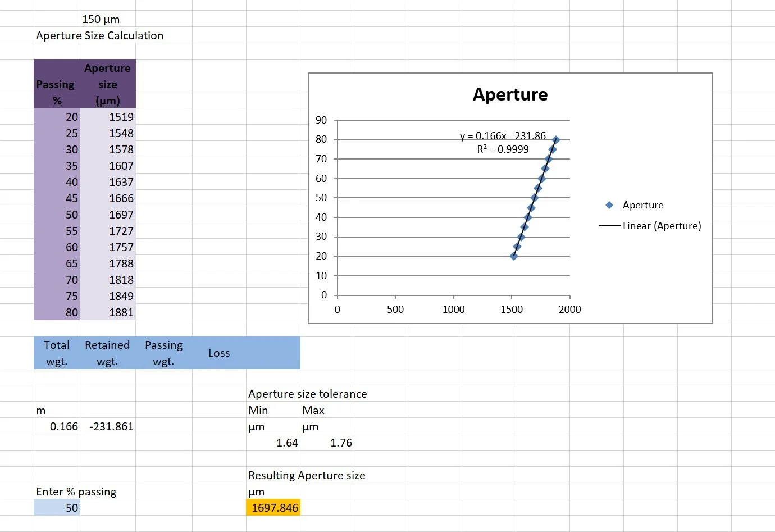Select passing percent 30 cell in table
This screenshot has height=532, width=775.
point(57,149)
